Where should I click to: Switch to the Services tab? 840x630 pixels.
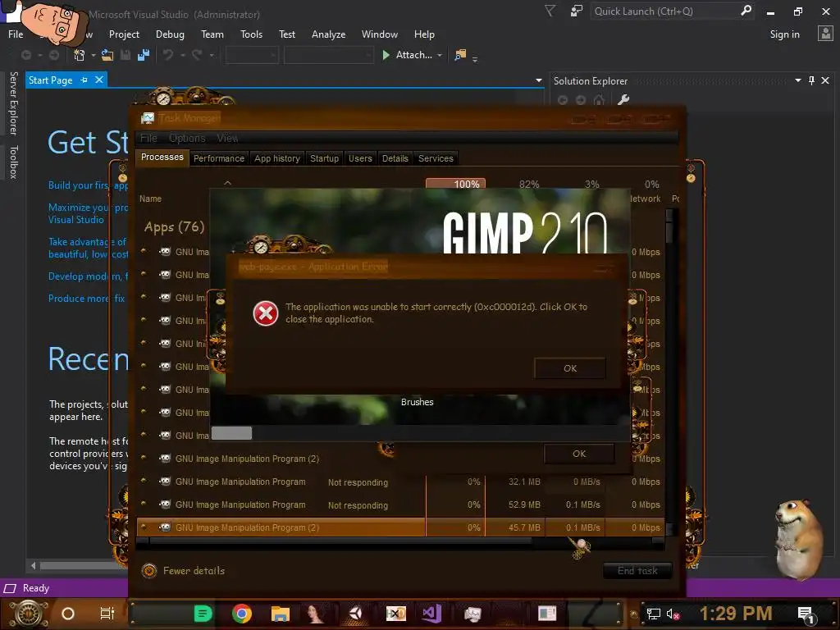tap(436, 158)
